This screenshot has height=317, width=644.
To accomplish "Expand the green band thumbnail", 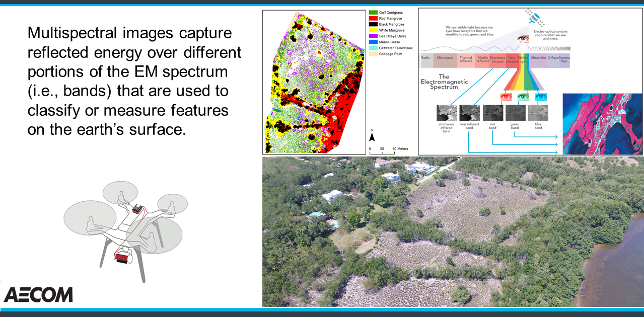I will (x=516, y=112).
